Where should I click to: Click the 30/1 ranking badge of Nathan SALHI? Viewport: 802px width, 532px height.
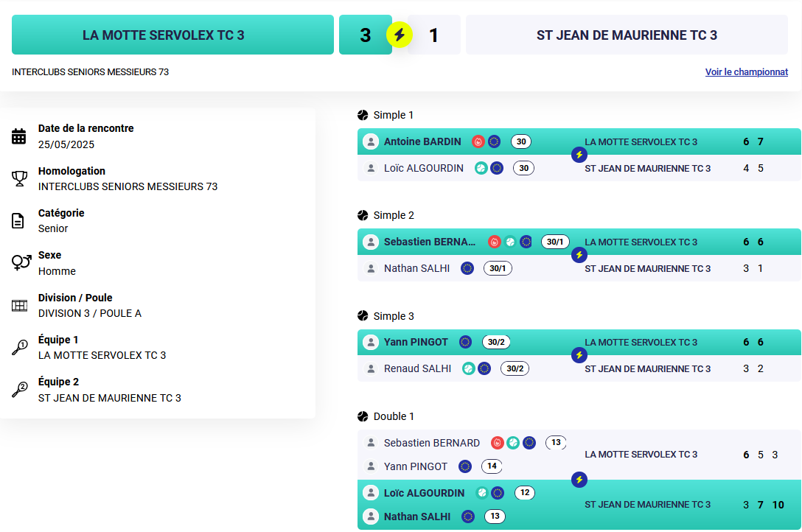498,268
